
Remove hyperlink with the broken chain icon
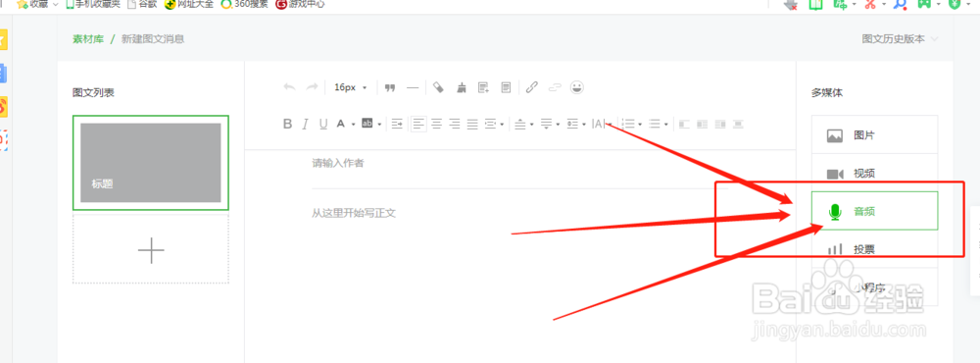(555, 87)
